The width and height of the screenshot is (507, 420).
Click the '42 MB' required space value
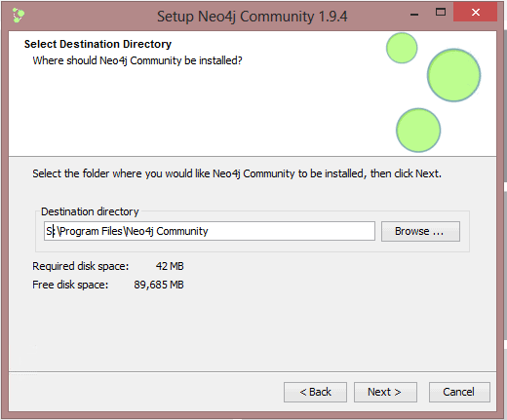170,266
